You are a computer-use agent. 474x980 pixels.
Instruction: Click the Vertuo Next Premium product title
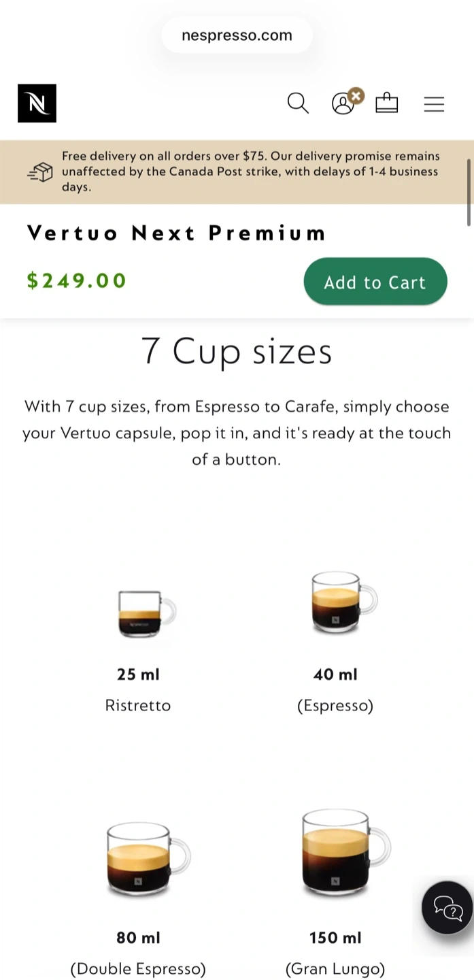[x=176, y=233]
